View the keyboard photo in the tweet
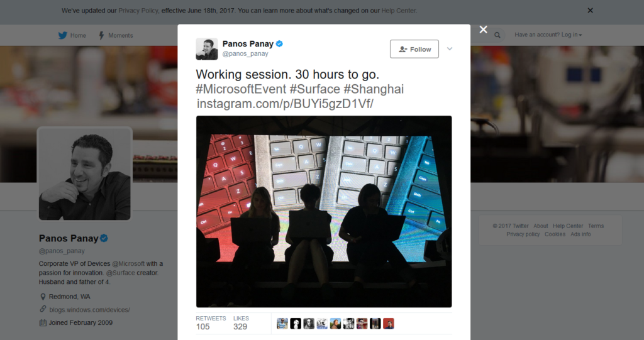 (x=324, y=211)
